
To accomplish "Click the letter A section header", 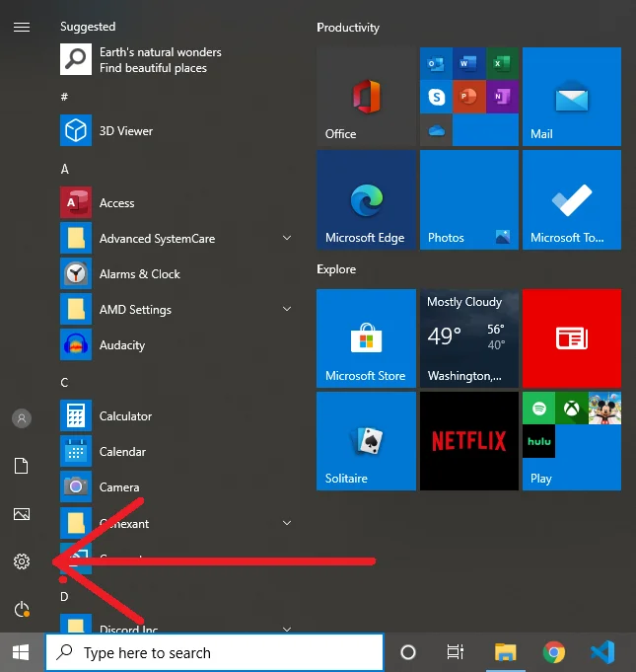I will tap(65, 169).
